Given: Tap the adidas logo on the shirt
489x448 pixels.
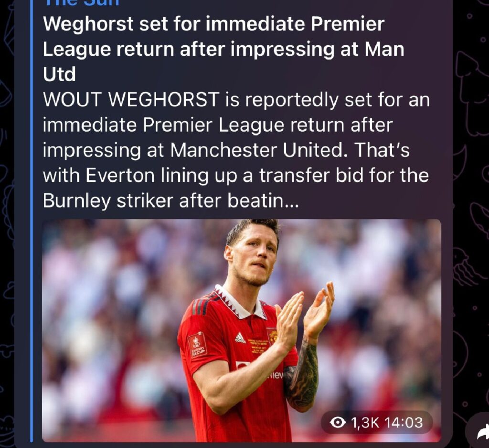Looking at the screenshot, I should pos(240,338).
